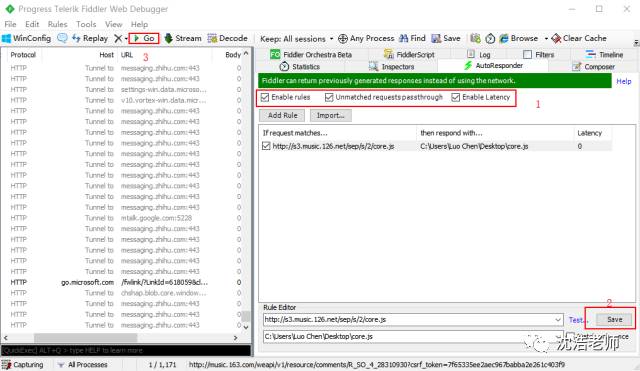
Task: Click the Add Rule button
Action: (x=282, y=116)
